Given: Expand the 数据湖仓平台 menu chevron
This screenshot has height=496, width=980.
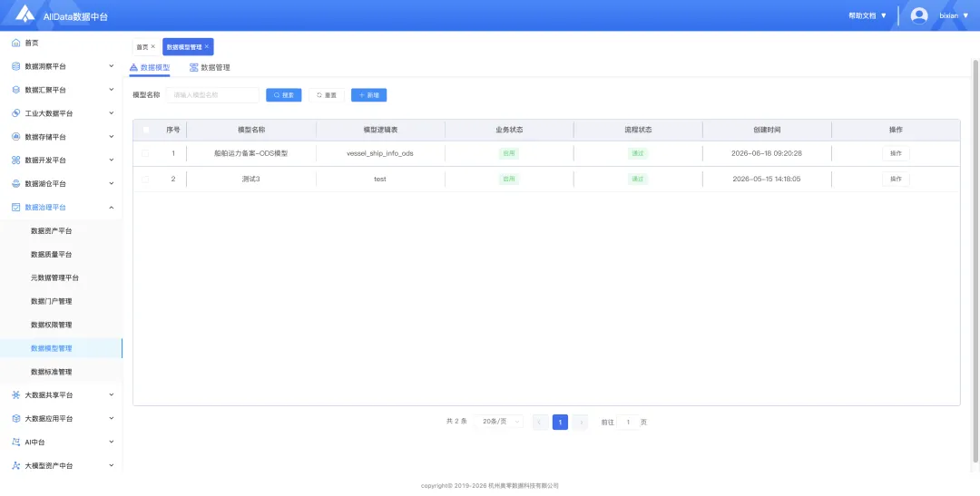Looking at the screenshot, I should (x=112, y=183).
